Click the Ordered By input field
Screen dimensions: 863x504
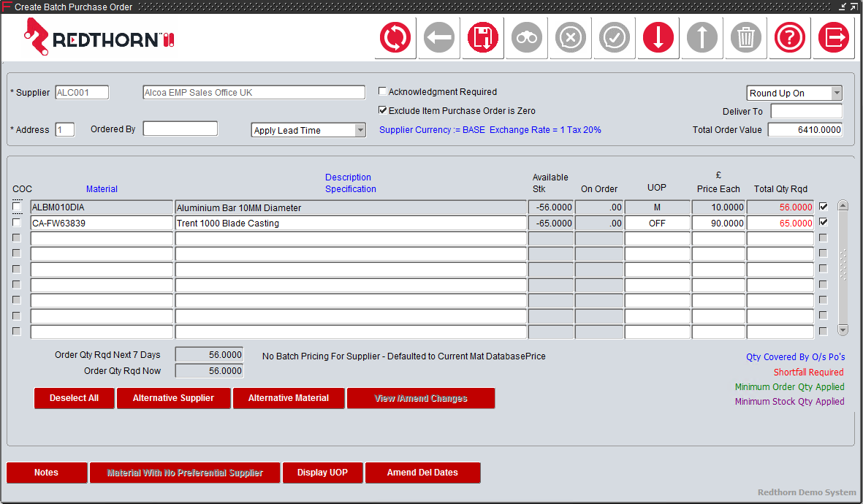pyautogui.click(x=180, y=128)
